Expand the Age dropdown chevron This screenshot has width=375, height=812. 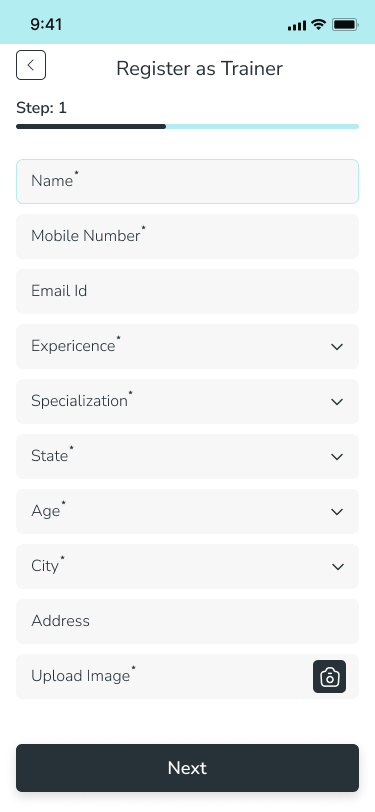tap(337, 512)
